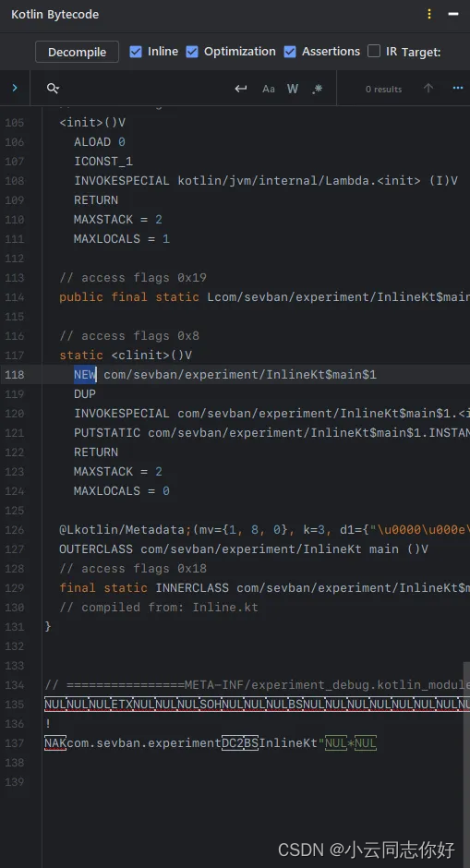Click 'ALOAD 0' instruction

click(x=100, y=142)
